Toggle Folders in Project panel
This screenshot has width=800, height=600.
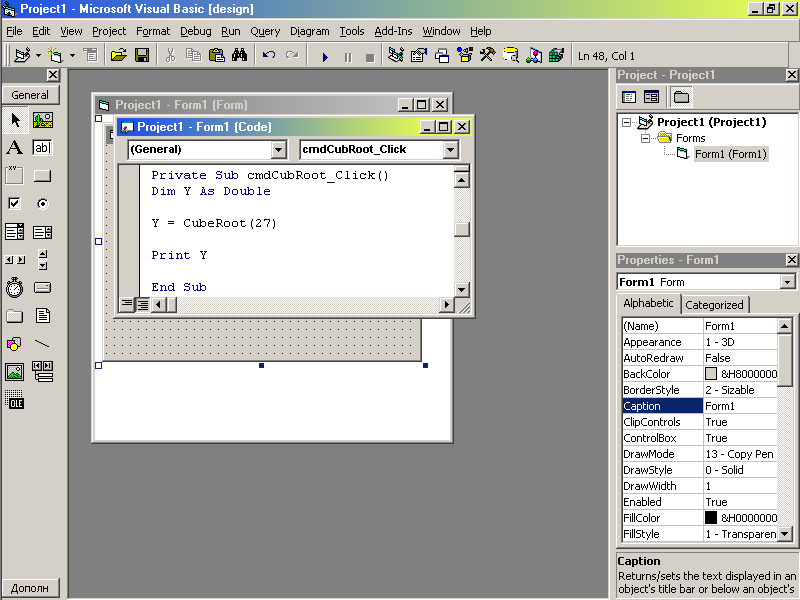(x=681, y=97)
